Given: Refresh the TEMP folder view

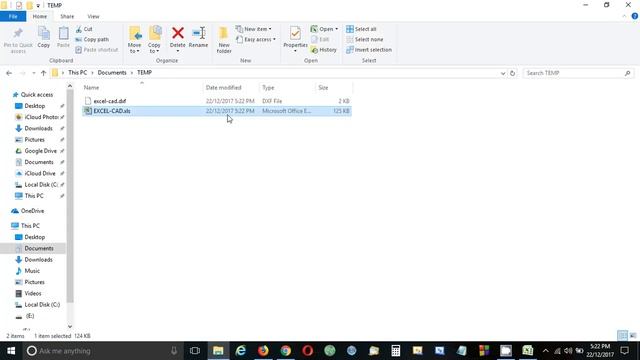Looking at the screenshot, I should click(513, 73).
